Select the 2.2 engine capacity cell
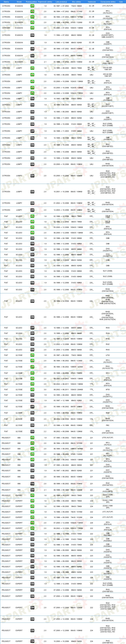Image resolution: width=126 pixels, height=644 pixels. [45, 431]
